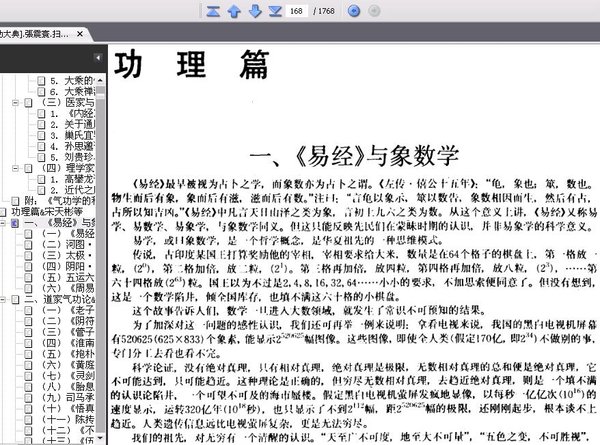
Task: Open bookmark '5. 刘贵珍'
Action: pyautogui.click(x=72, y=157)
